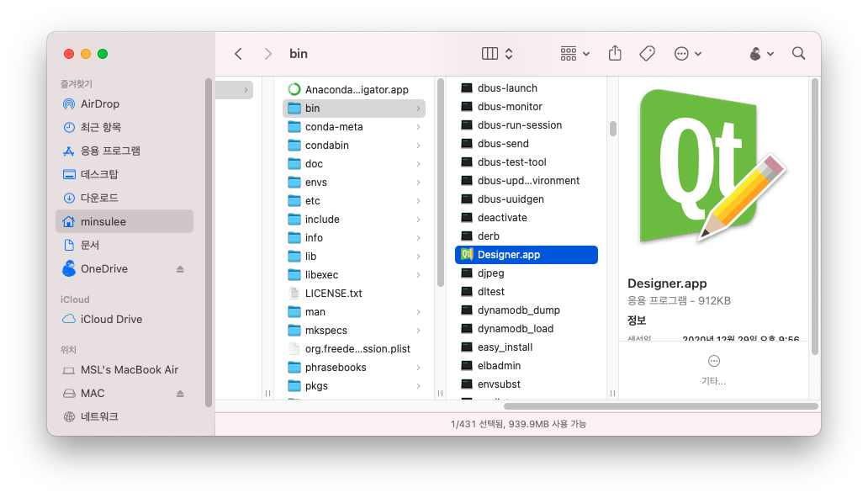
Task: Open the search magnifier icon
Action: pos(798,53)
